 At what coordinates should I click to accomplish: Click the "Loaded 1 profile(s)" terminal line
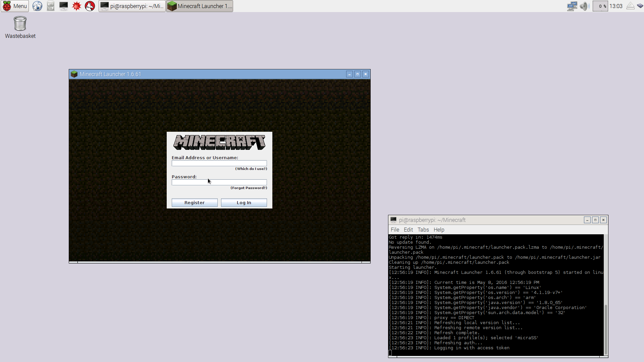464,338
